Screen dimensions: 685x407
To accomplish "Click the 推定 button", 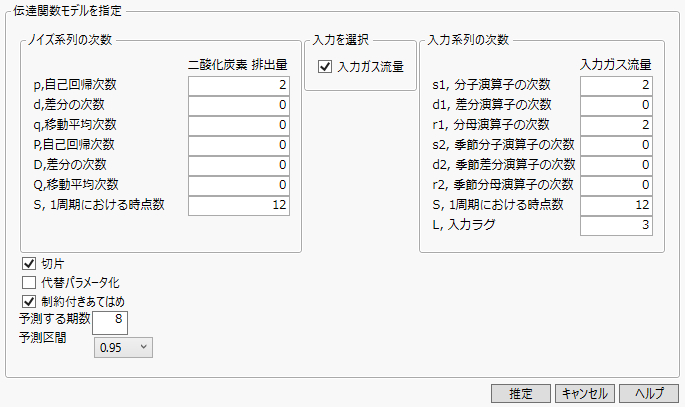I will point(520,393).
